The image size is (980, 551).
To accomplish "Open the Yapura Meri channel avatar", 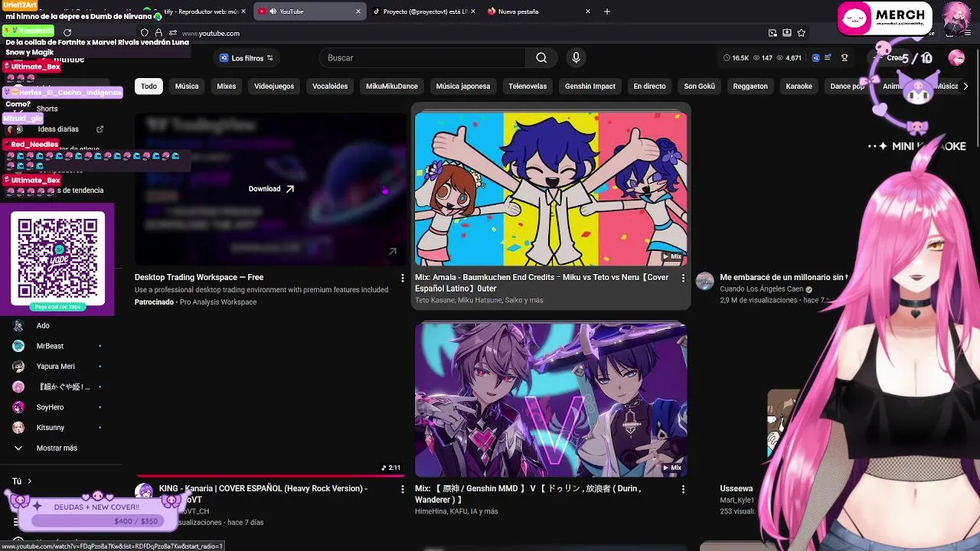I will (18, 367).
